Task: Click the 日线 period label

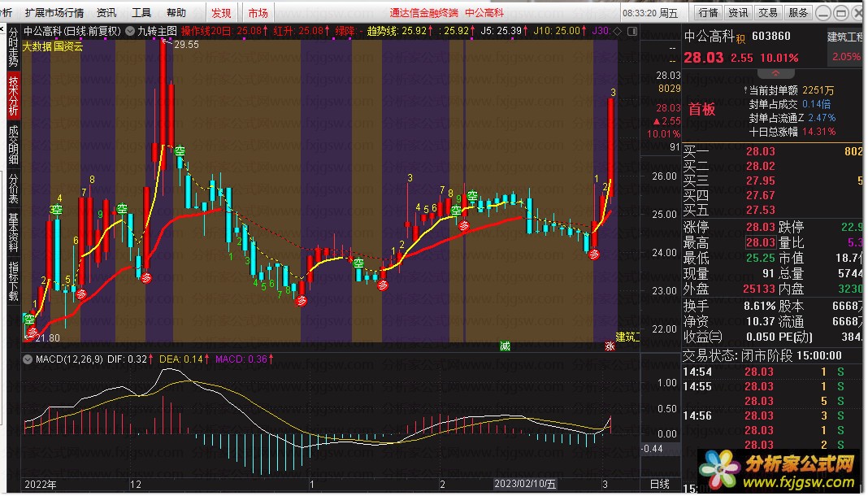Action: 659,485
